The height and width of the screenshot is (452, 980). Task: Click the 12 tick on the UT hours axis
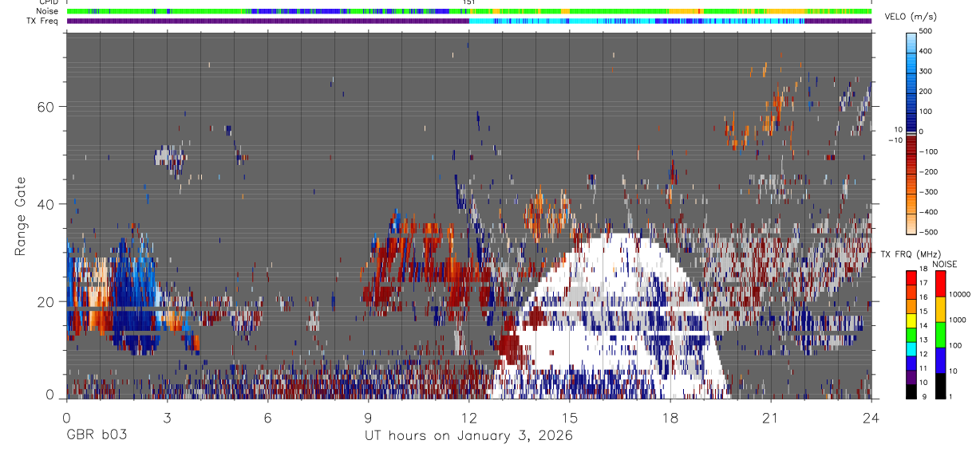pyautogui.click(x=469, y=416)
